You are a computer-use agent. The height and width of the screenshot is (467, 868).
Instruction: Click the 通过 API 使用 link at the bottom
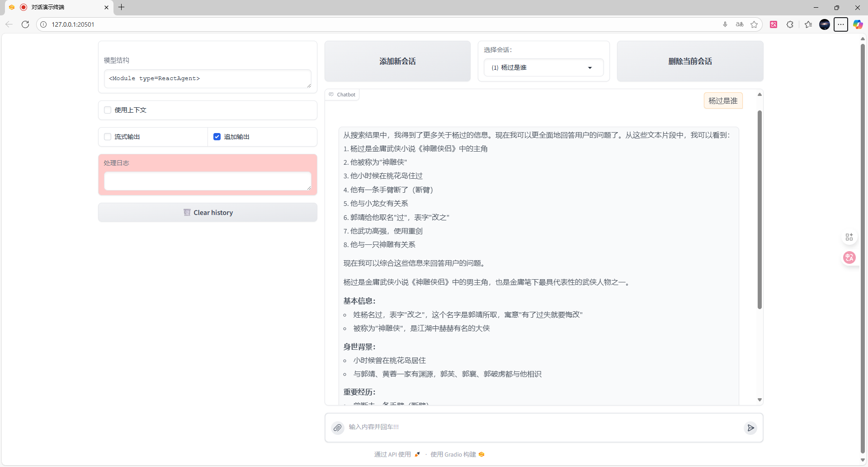pos(392,454)
